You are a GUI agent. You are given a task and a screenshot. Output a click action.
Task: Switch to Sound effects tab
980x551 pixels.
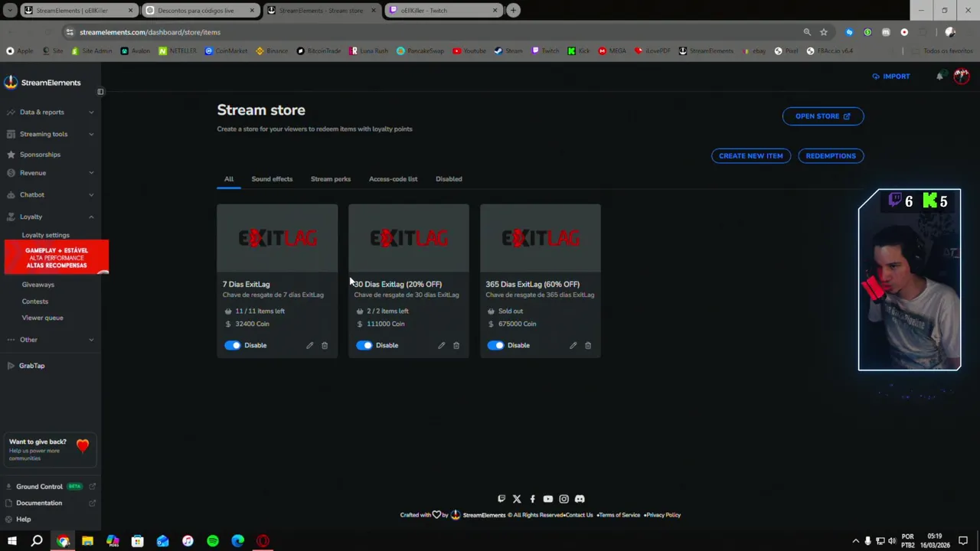(272, 179)
